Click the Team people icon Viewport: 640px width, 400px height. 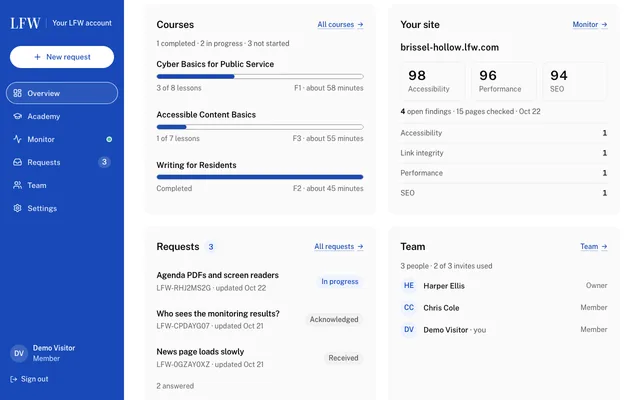[x=17, y=185]
